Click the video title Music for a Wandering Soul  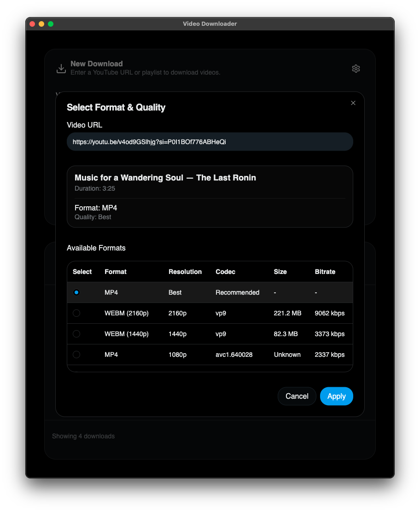(x=165, y=178)
